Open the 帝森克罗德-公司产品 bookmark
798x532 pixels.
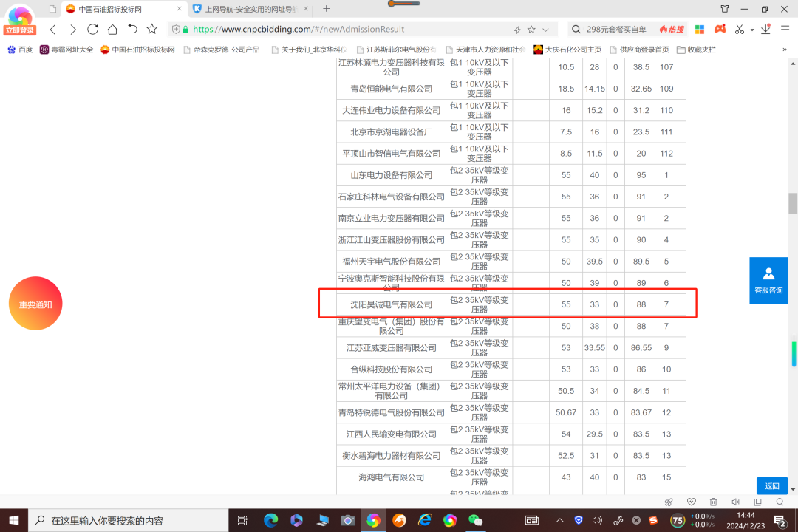tap(222, 50)
